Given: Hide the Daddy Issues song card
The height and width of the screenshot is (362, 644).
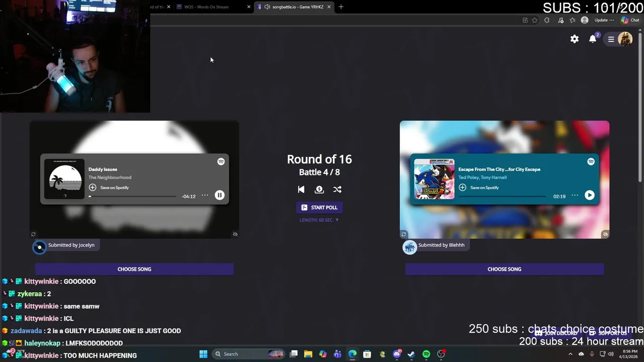Looking at the screenshot, I should click(x=235, y=234).
